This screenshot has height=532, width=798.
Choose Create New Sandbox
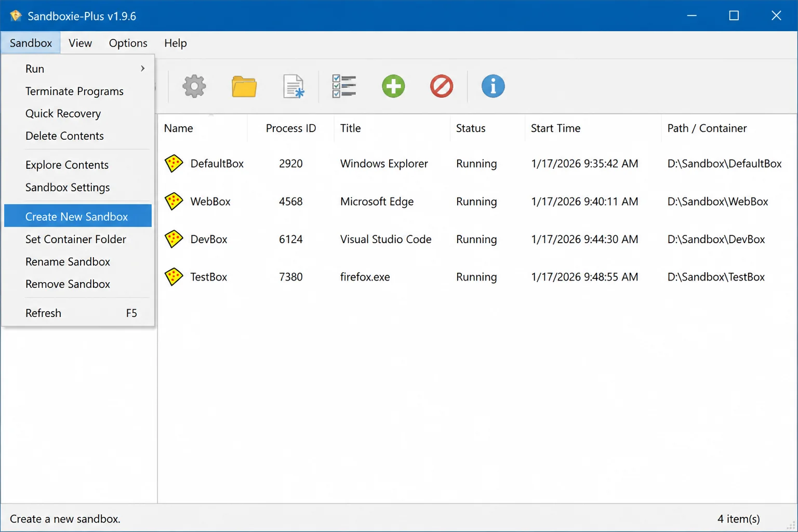(x=78, y=216)
